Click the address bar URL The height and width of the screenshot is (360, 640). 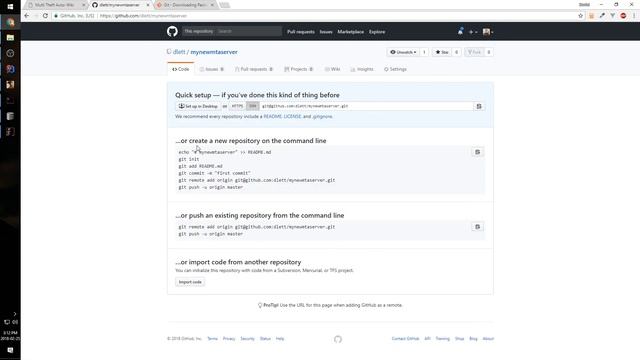(143, 16)
